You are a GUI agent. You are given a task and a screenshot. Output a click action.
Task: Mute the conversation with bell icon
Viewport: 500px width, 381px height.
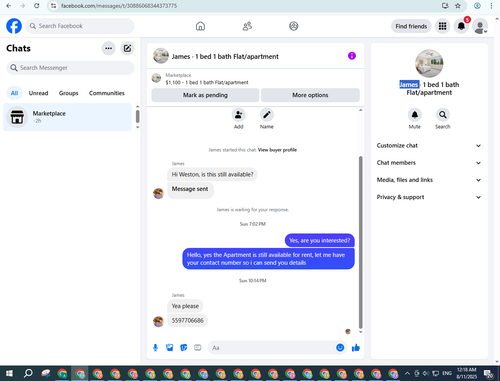coord(415,115)
